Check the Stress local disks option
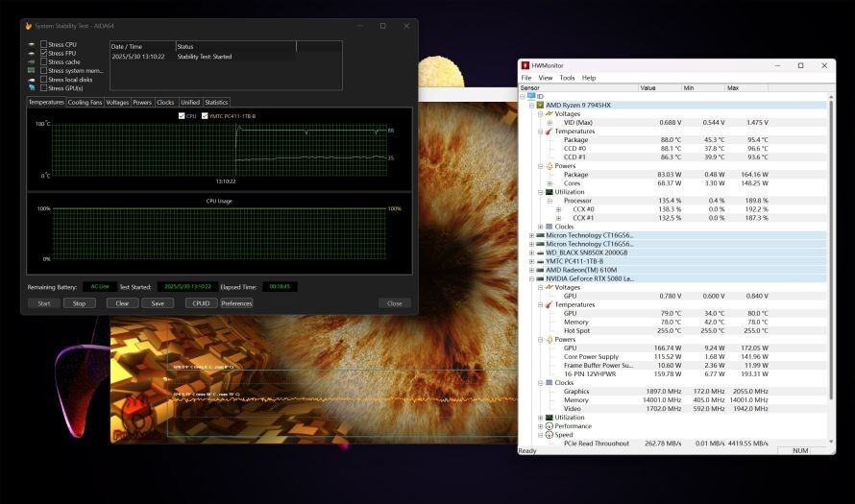The image size is (855, 504). point(43,79)
